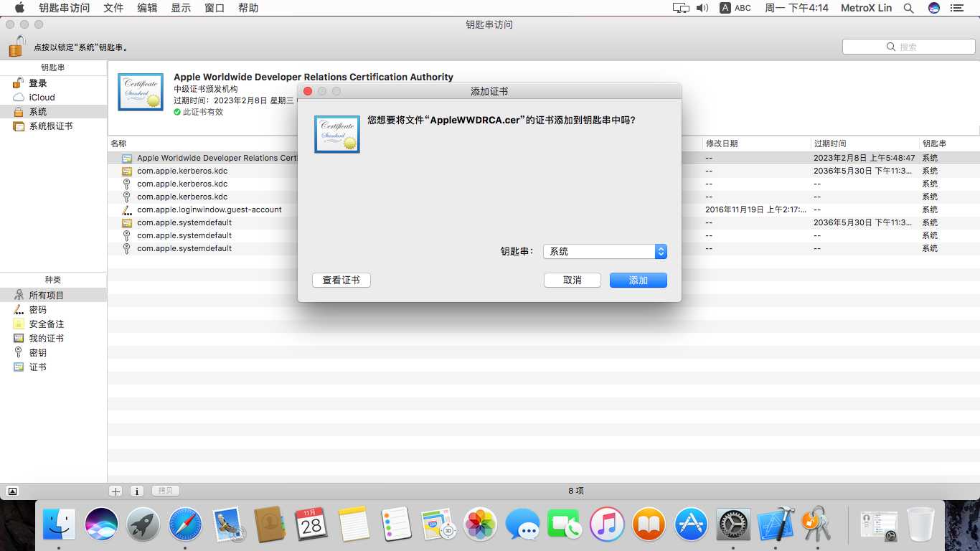
Task: Click the info button at bottom
Action: (137, 491)
